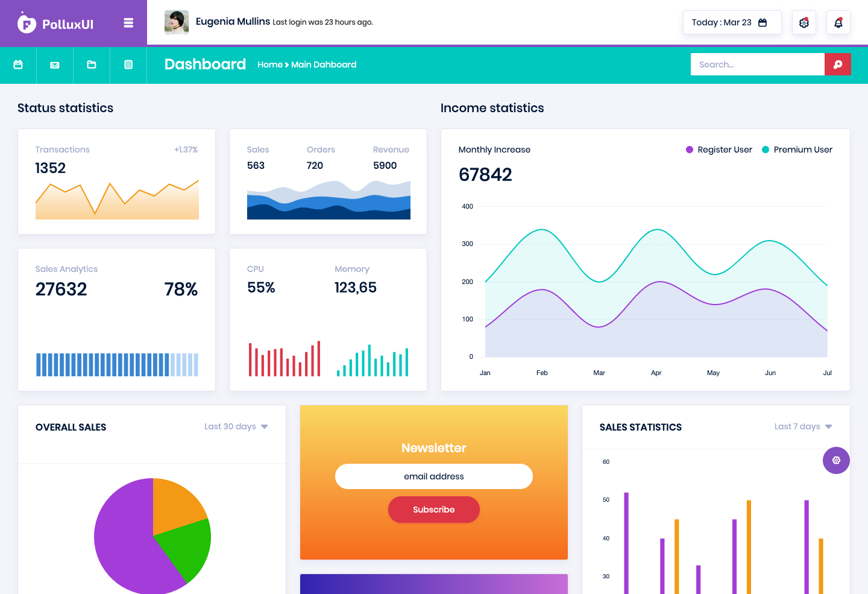
Task: Open settings gear in top header
Action: (x=804, y=22)
